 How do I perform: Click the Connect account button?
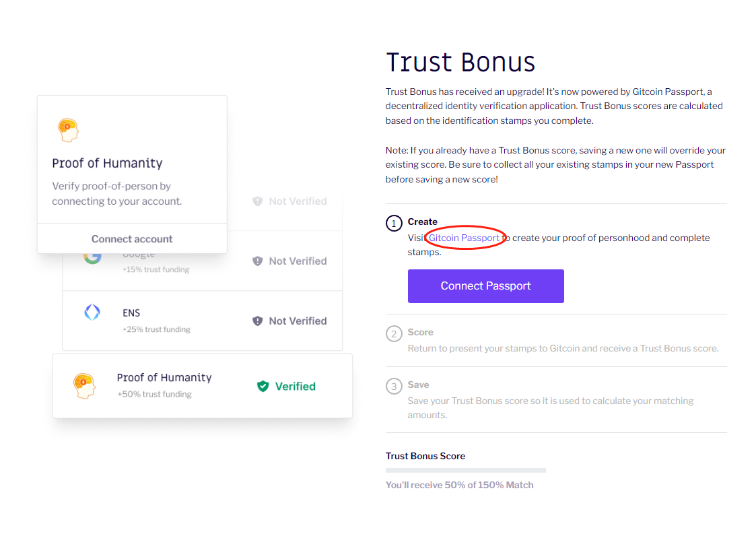(x=132, y=239)
